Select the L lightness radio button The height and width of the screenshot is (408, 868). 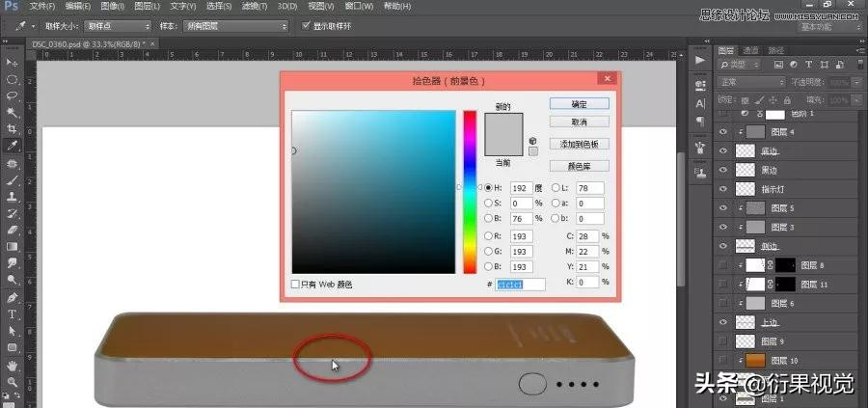(x=556, y=188)
